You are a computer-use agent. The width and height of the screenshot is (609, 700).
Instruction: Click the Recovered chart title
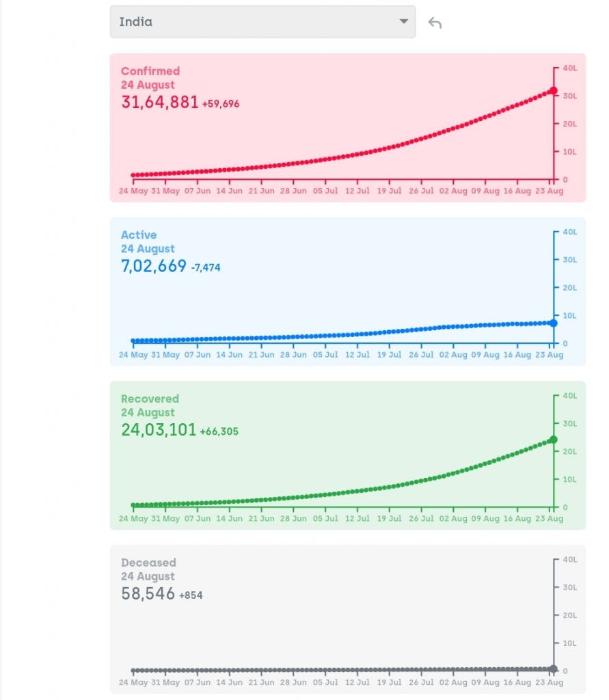(x=150, y=399)
